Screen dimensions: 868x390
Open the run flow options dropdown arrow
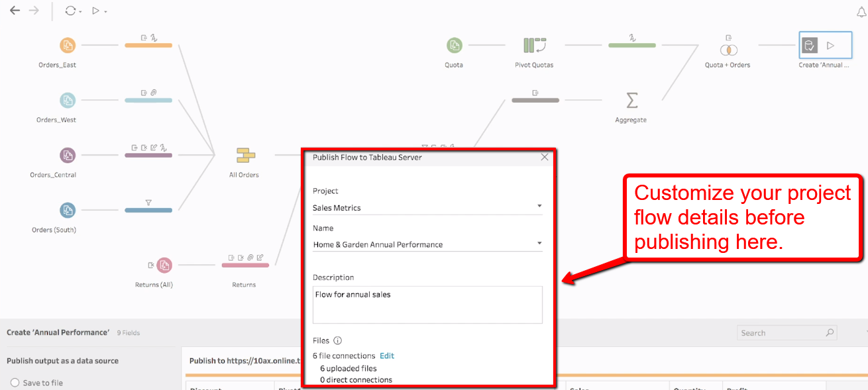tap(105, 12)
